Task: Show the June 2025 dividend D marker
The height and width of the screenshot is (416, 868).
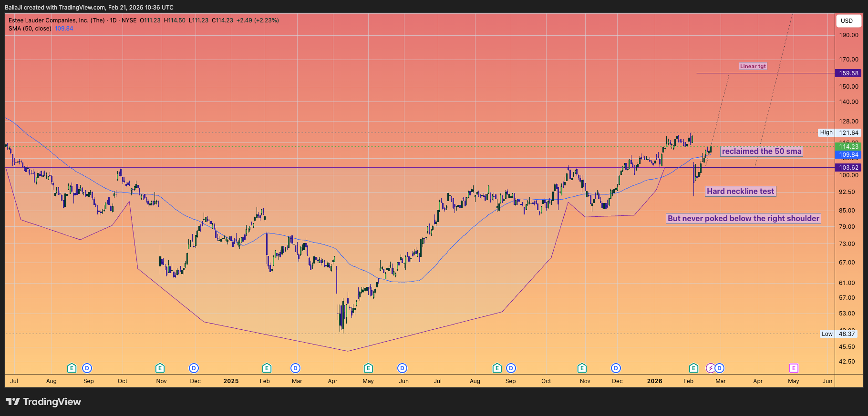Action: point(403,368)
